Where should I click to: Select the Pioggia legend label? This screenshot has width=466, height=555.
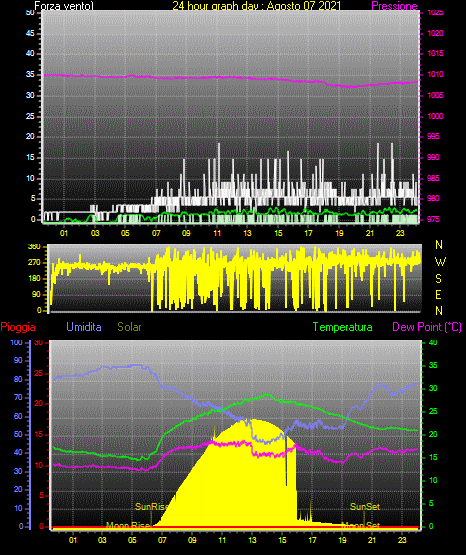click(x=18, y=327)
